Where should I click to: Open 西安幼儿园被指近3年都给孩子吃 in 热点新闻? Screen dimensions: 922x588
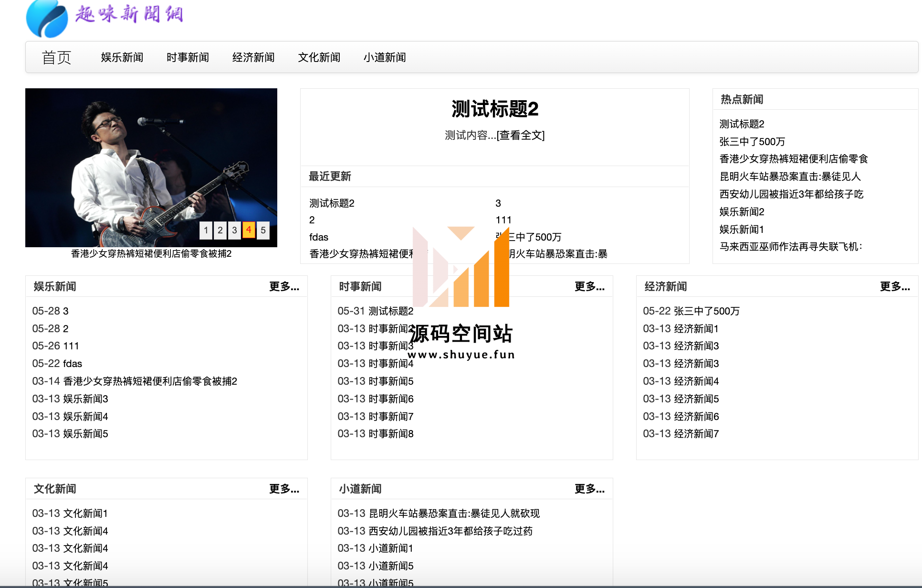point(792,194)
